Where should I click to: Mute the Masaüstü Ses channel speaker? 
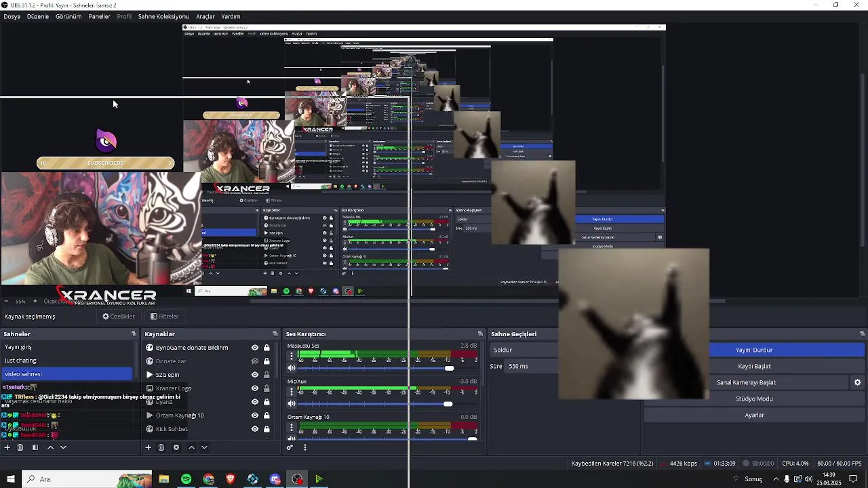(292, 368)
